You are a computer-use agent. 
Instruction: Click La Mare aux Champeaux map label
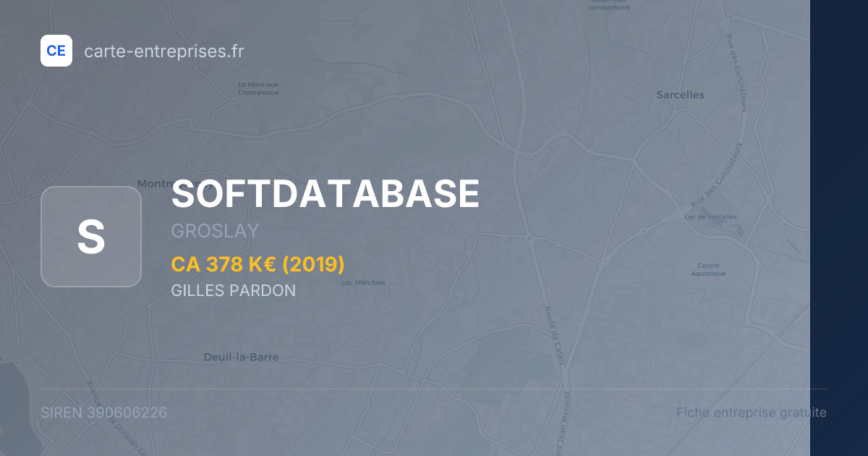(258, 88)
